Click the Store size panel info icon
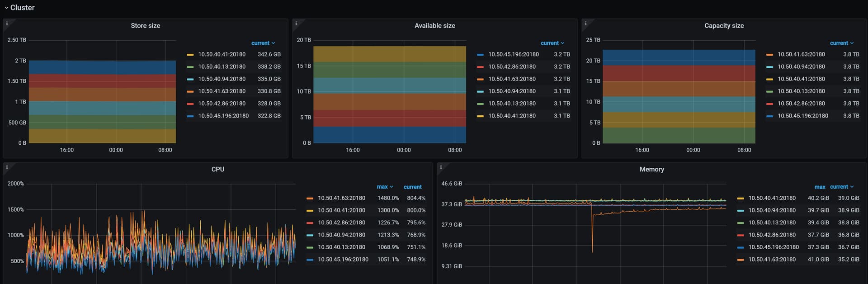 7,24
